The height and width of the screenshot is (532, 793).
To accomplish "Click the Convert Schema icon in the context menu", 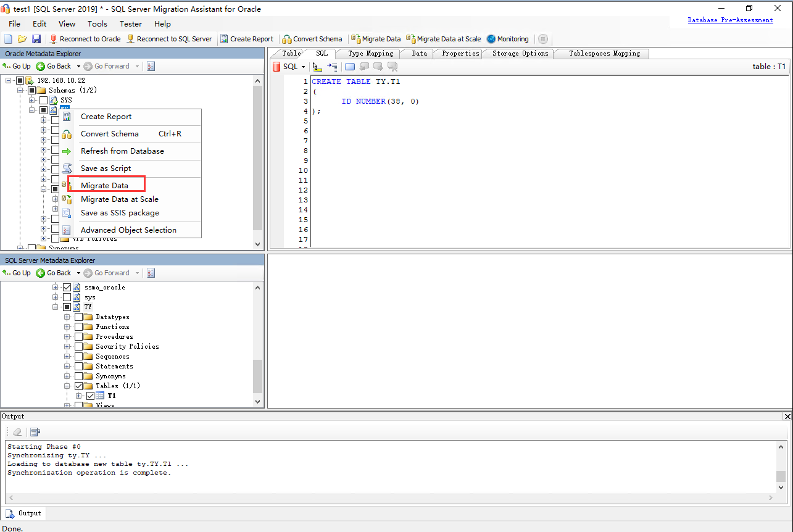I will click(67, 134).
